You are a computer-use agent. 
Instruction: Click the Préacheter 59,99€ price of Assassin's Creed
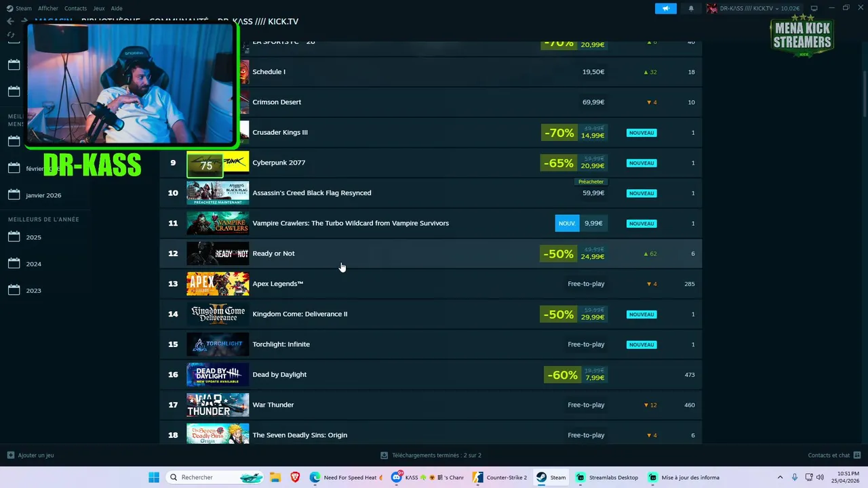click(592, 189)
